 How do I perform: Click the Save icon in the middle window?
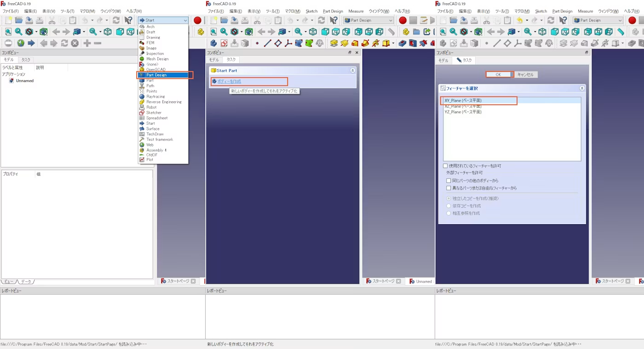click(235, 20)
